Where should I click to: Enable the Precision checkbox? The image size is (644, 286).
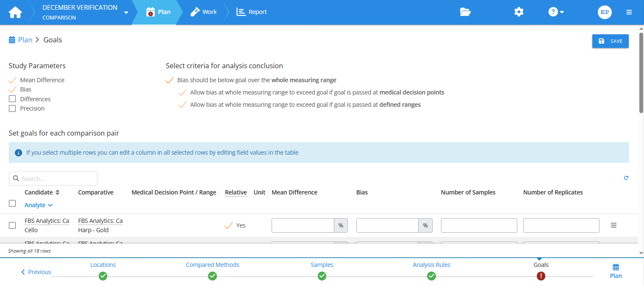[x=12, y=108]
